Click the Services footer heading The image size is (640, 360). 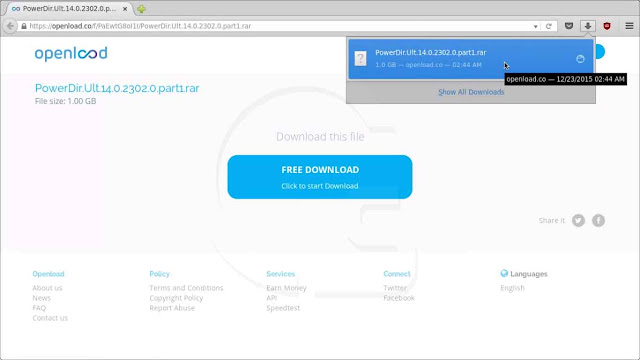(x=280, y=274)
